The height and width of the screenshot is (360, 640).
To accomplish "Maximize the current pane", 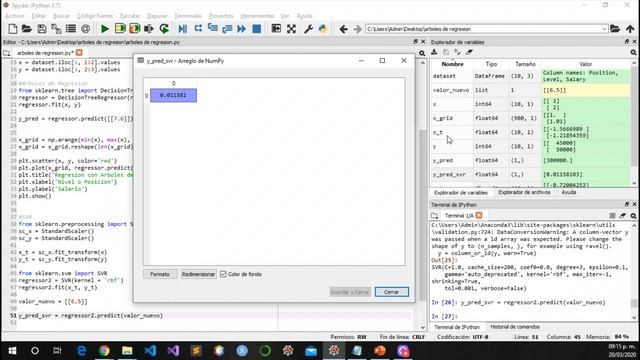I will tap(276, 29).
